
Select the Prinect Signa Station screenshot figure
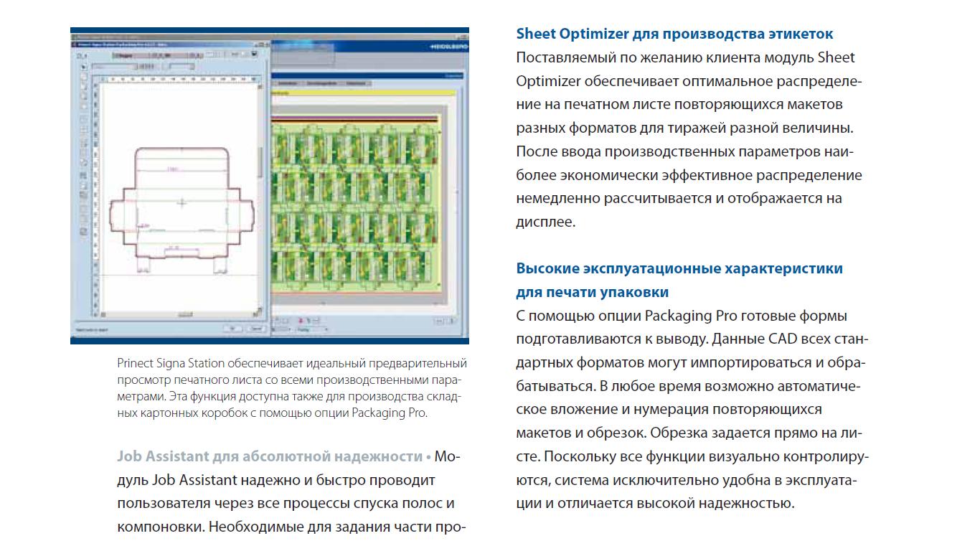click(270, 186)
